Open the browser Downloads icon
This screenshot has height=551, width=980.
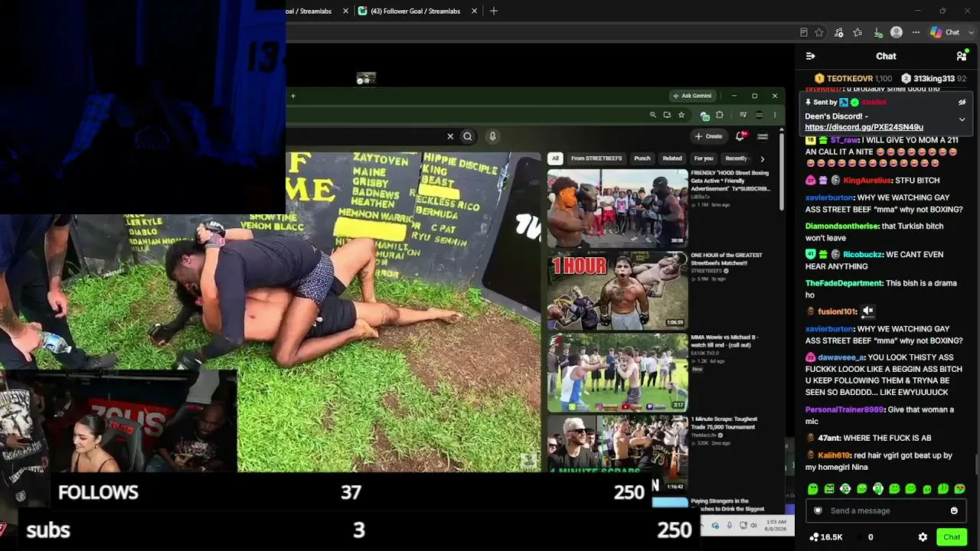[877, 32]
